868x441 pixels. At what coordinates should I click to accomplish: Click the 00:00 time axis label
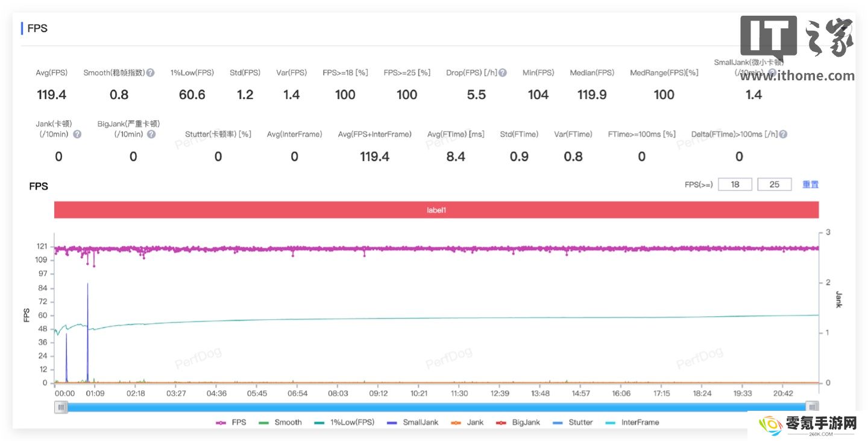coord(64,393)
